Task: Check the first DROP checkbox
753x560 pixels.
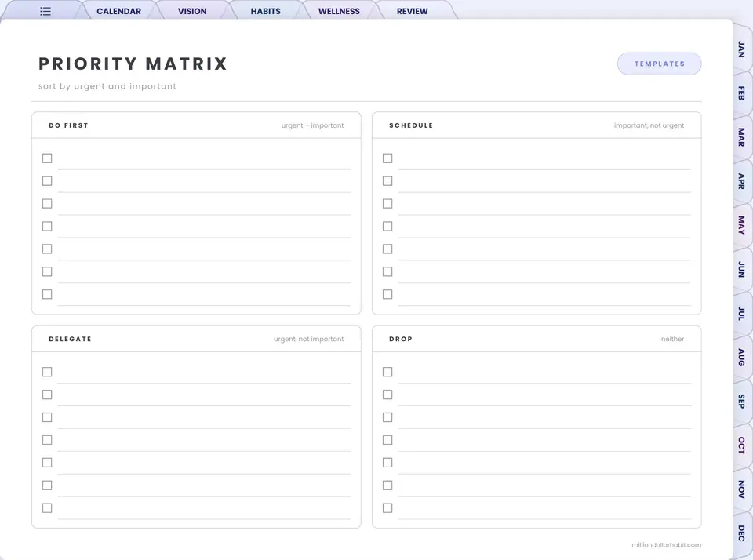Action: (x=387, y=372)
